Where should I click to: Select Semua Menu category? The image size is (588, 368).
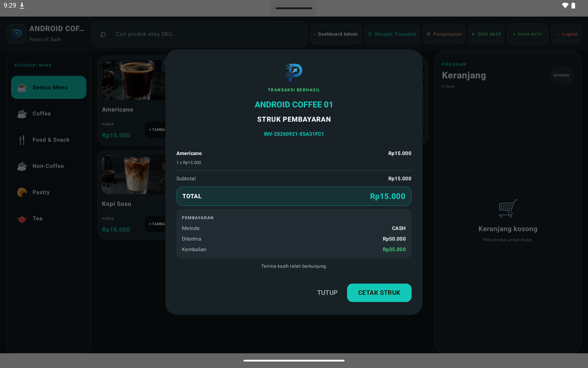(49, 87)
